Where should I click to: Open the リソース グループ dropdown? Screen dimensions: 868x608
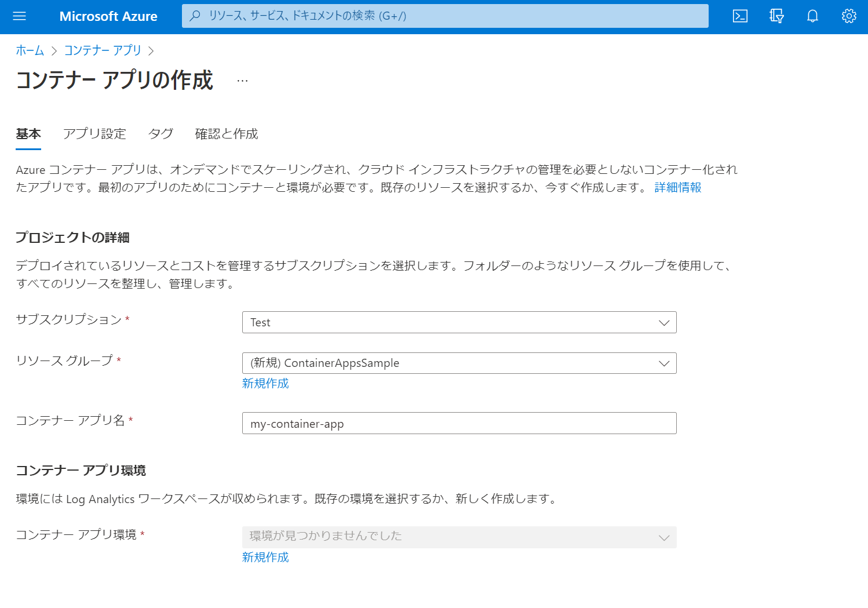[x=663, y=363]
